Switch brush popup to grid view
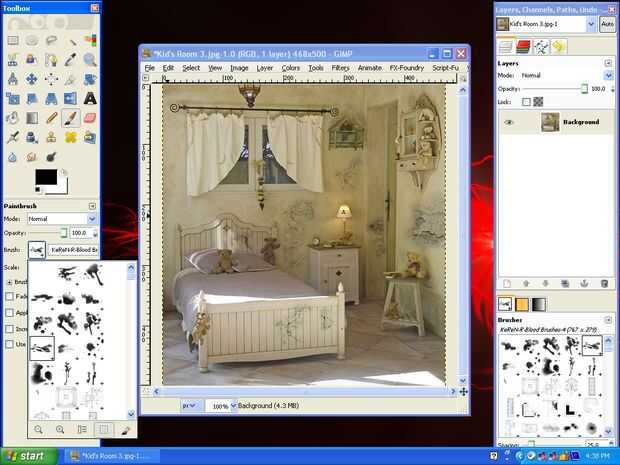Screen dimensions: 620x465 pos(104,429)
